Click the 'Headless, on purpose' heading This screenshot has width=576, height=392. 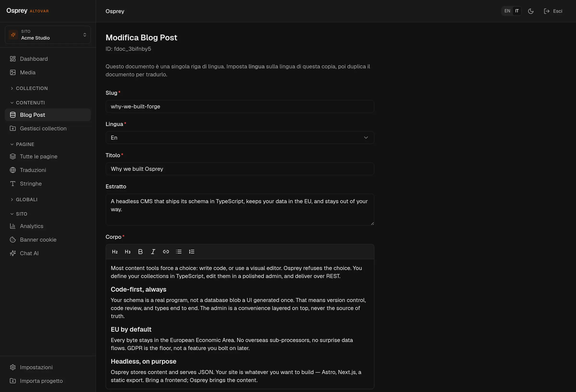pyautogui.click(x=144, y=361)
